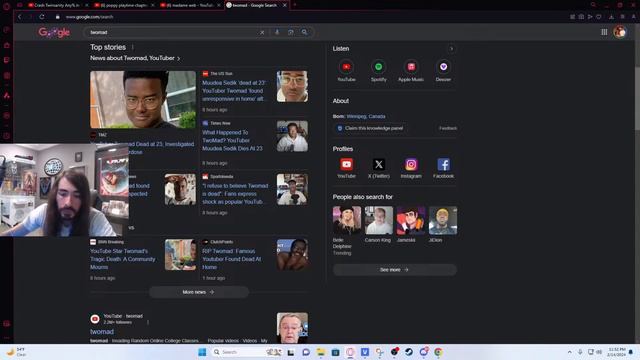Image resolution: width=640 pixels, height=360 pixels.
Task: Open the Opera menu logo in top-left corner
Action: coord(6,6)
